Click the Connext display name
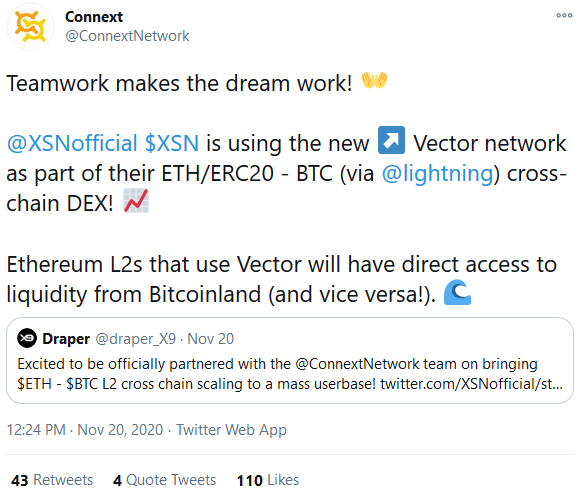 click(x=94, y=17)
